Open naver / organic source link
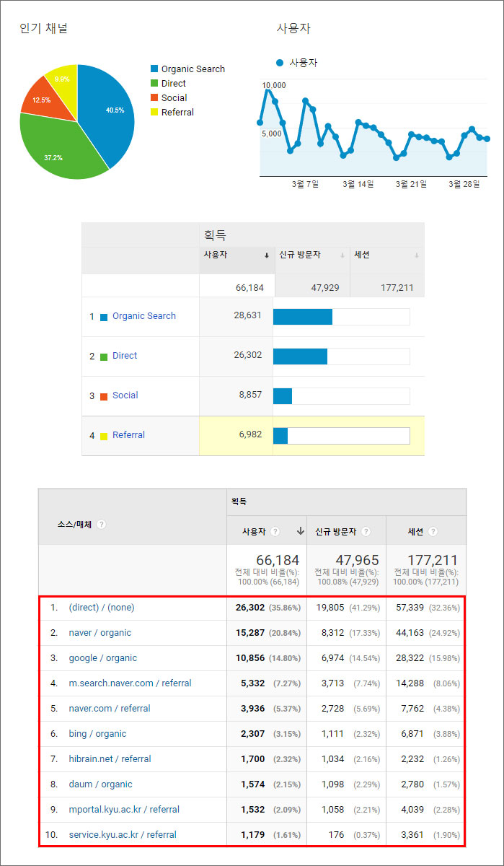Viewport: 504px width, 866px height. click(100, 633)
